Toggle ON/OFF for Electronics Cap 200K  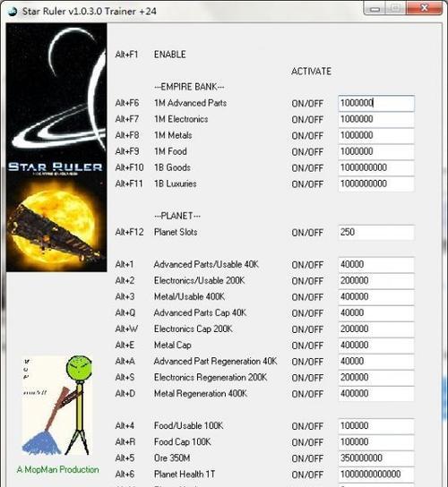coord(307,329)
